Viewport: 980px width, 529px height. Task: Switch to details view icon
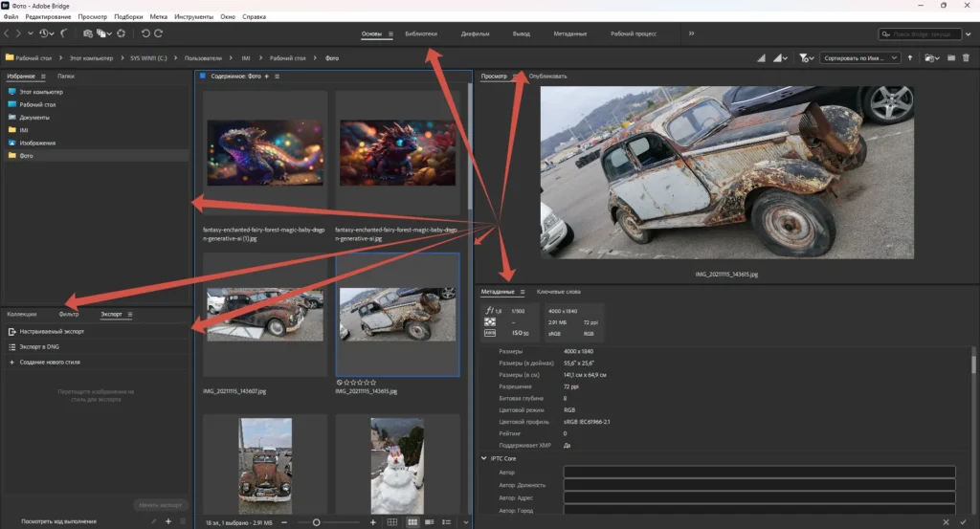click(430, 522)
